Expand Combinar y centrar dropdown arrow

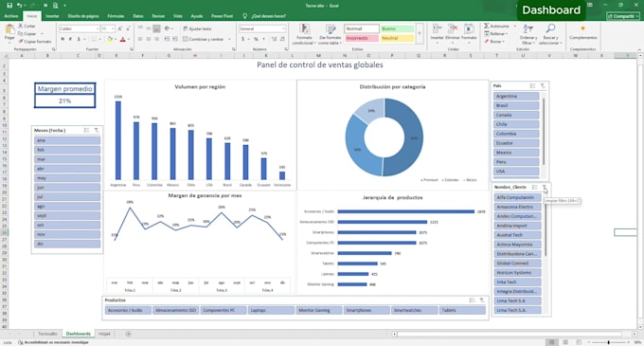coord(229,39)
